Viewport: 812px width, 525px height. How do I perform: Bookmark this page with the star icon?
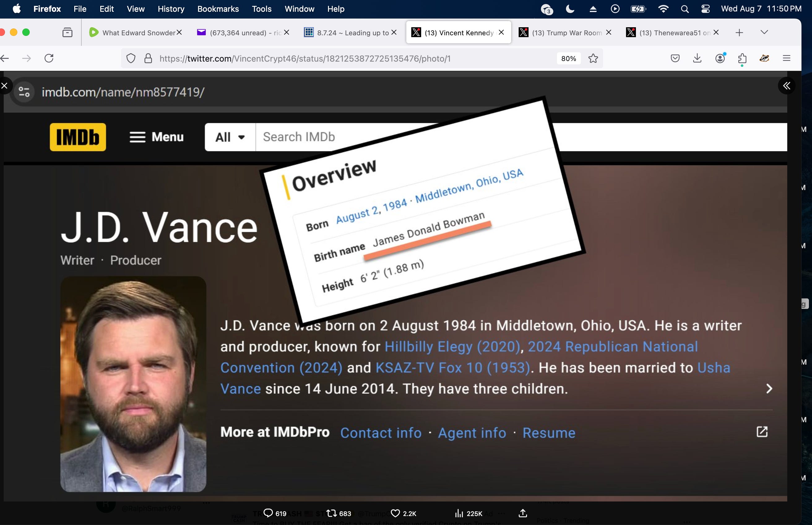[x=593, y=58]
